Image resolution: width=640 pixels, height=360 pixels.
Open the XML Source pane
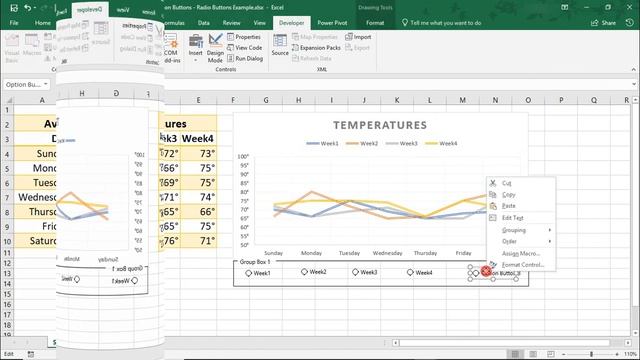(x=280, y=45)
